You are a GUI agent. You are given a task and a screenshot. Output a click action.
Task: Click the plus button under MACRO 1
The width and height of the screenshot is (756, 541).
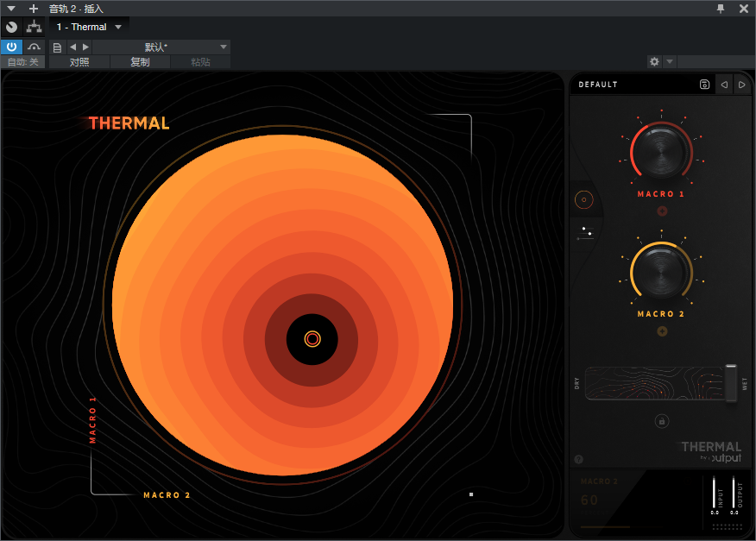tap(662, 211)
